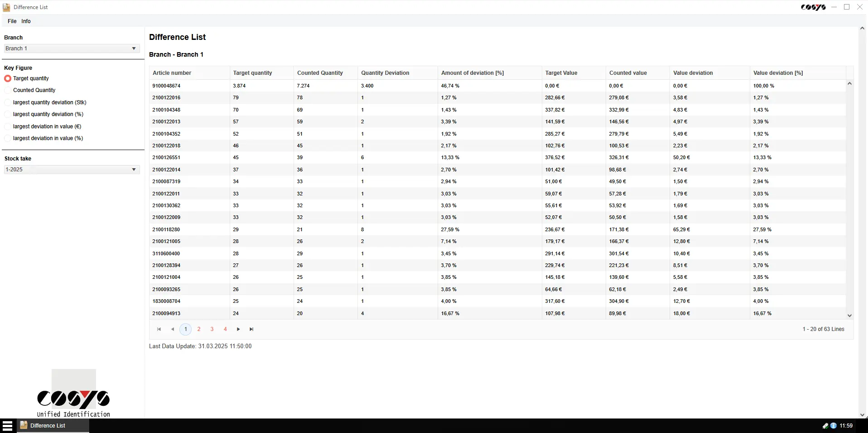Click article 2100094913 cell
868x433 pixels.
pos(189,313)
